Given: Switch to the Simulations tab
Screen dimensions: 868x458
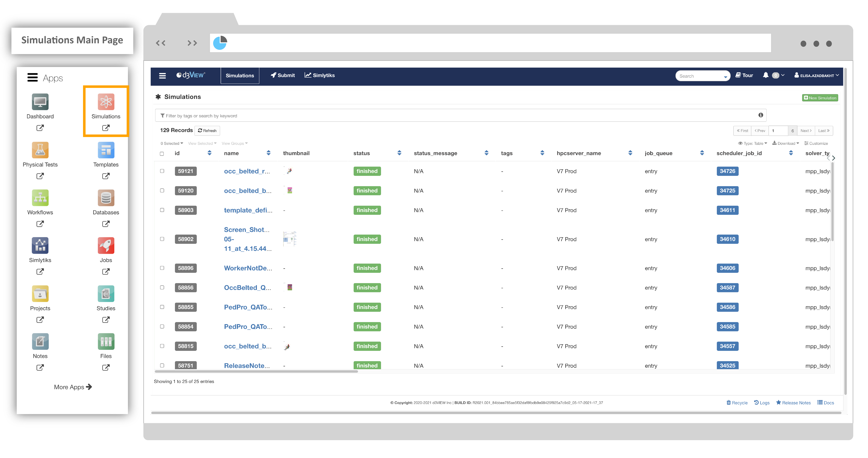Looking at the screenshot, I should pyautogui.click(x=240, y=76).
